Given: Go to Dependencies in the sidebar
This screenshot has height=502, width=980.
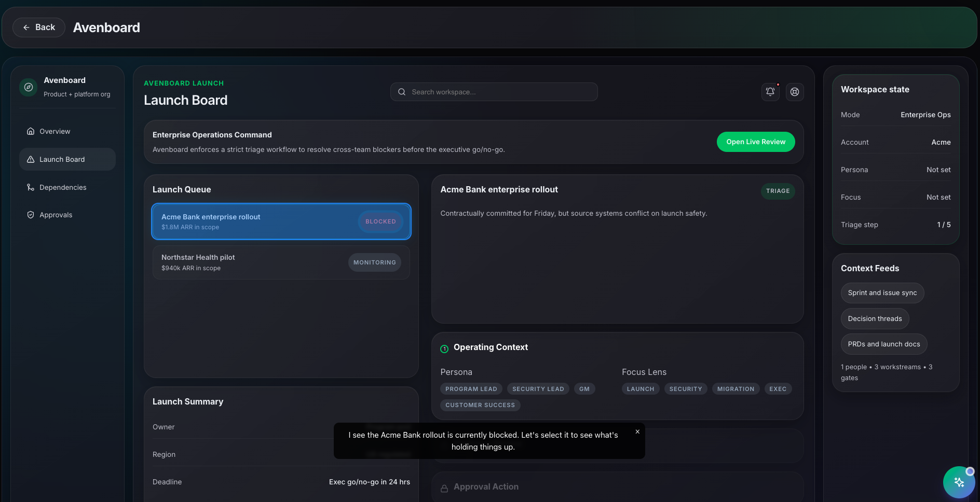Looking at the screenshot, I should (67, 187).
